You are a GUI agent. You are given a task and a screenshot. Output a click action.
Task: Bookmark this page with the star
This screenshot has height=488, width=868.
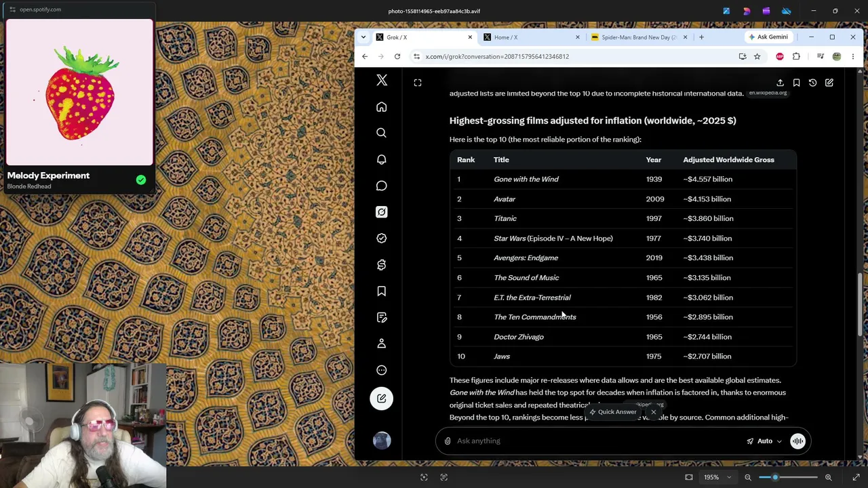pyautogui.click(x=757, y=57)
